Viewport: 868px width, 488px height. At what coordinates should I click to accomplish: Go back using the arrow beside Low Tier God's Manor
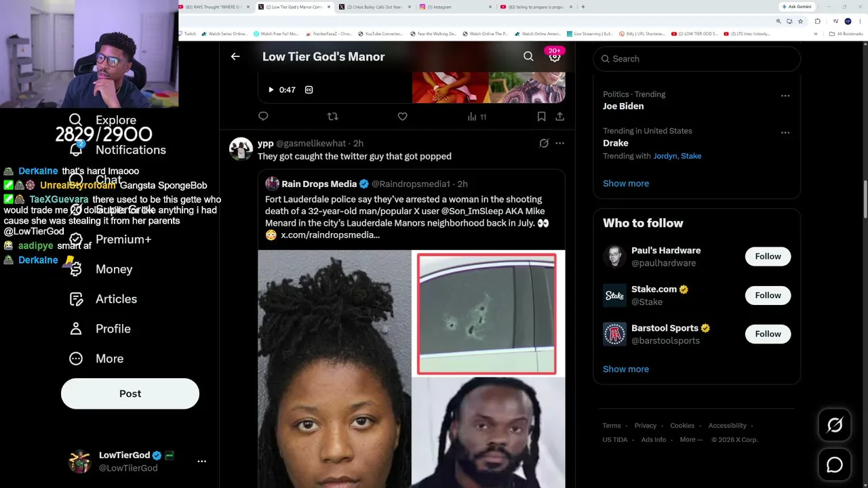tap(235, 57)
